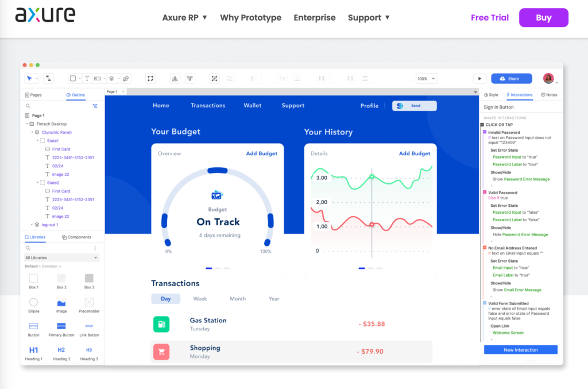The image size is (588, 389).
Task: Click the outline filter icon
Action: click(95, 106)
